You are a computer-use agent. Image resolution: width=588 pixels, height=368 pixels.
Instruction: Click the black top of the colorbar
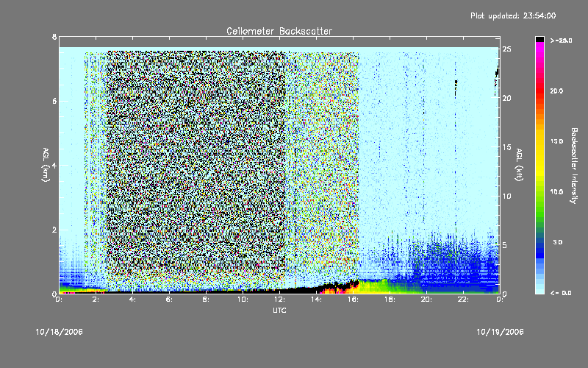pyautogui.click(x=539, y=39)
